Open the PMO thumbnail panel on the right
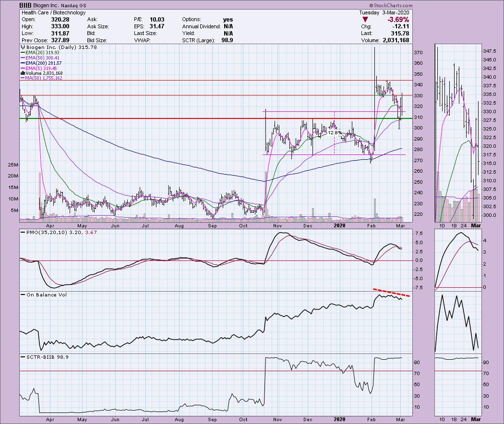Screen dimensions: 504x424 (x=458, y=260)
